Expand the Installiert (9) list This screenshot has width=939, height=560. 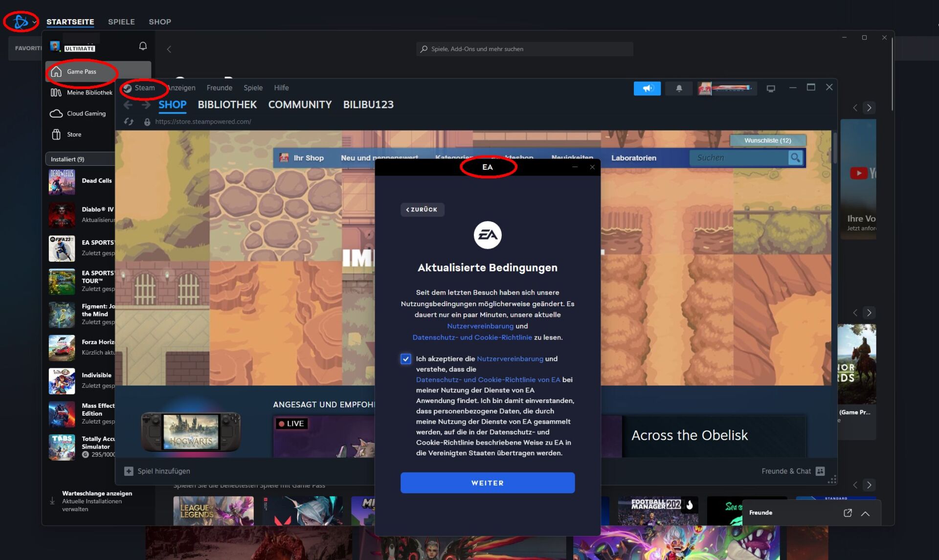81,159
